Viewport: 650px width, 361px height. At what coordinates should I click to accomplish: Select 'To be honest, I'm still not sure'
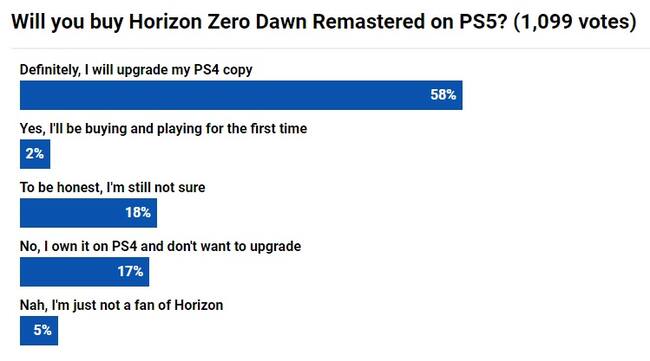[112, 187]
